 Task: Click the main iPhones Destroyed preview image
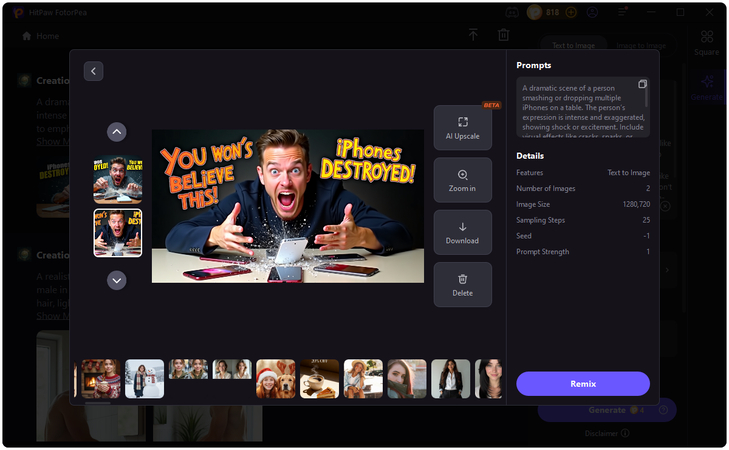coord(288,206)
